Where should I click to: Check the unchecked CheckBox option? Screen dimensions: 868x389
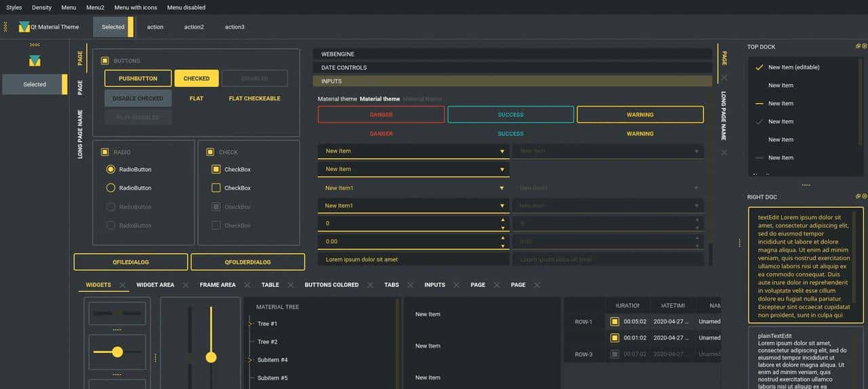click(x=216, y=188)
